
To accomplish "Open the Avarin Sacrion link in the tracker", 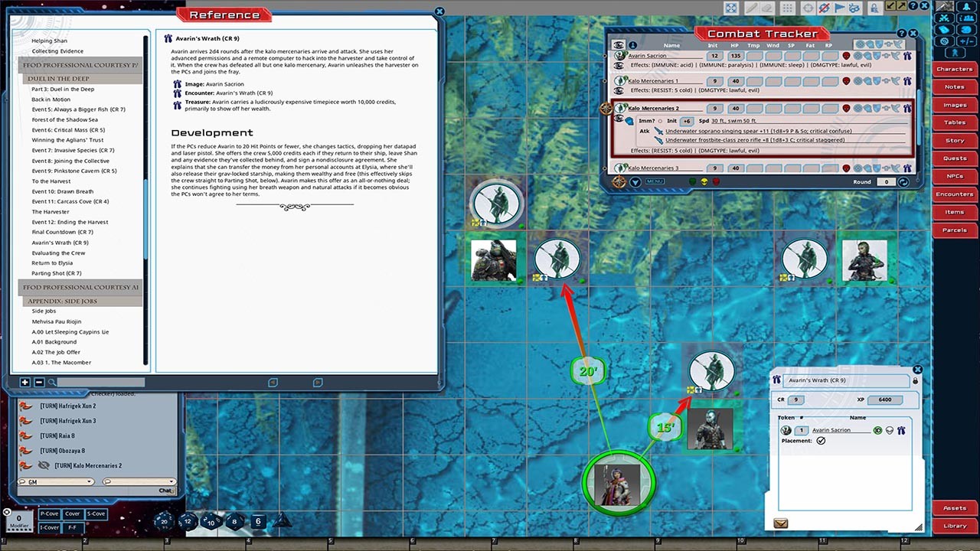I will click(646, 56).
